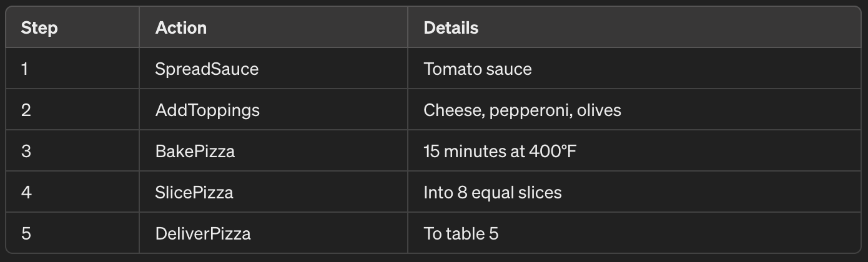Select step number 2 cell
Screen dimensions: 868x262
[26, 110]
